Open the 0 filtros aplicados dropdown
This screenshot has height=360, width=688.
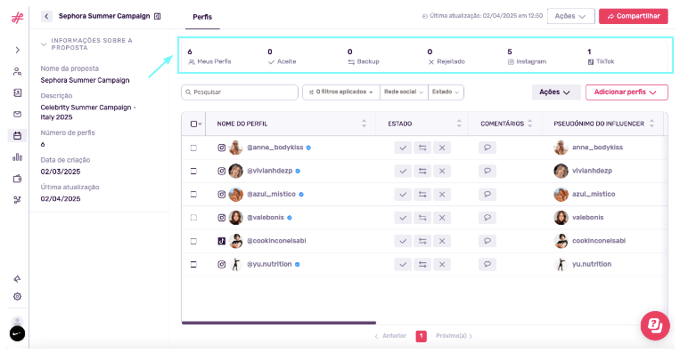[x=341, y=92]
